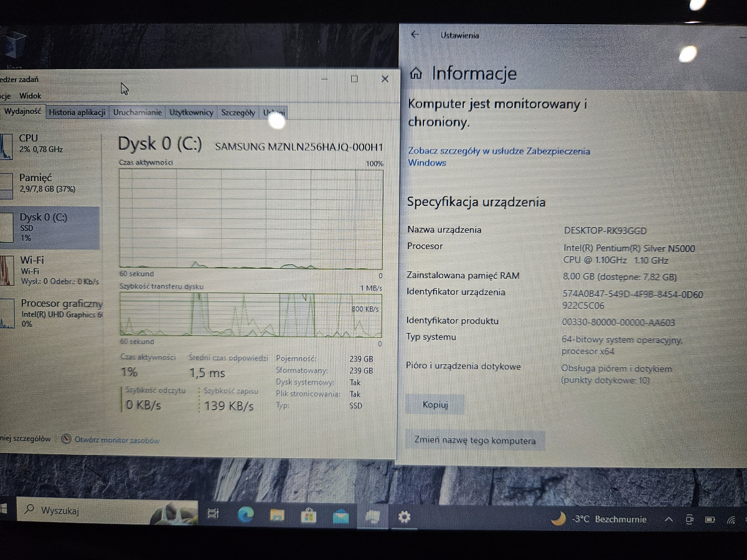Click the 8,00 GB RAM value
This screenshot has width=747, height=560.
tap(619, 277)
